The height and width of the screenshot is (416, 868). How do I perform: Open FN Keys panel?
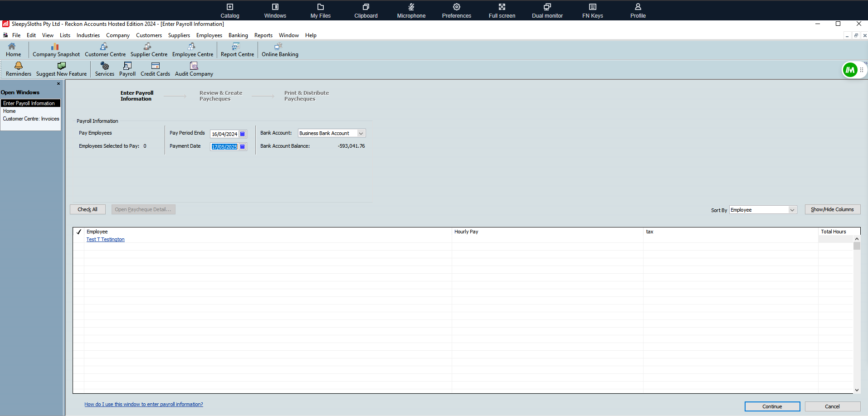[593, 10]
